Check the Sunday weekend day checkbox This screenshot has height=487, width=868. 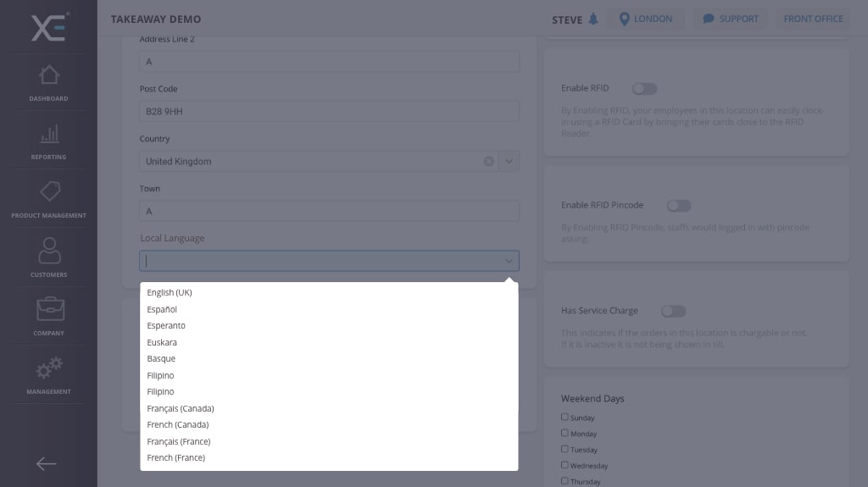click(565, 417)
